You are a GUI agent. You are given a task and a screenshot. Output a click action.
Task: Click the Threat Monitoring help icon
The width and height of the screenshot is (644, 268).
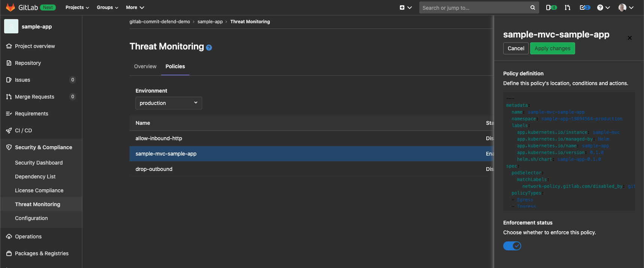point(209,48)
